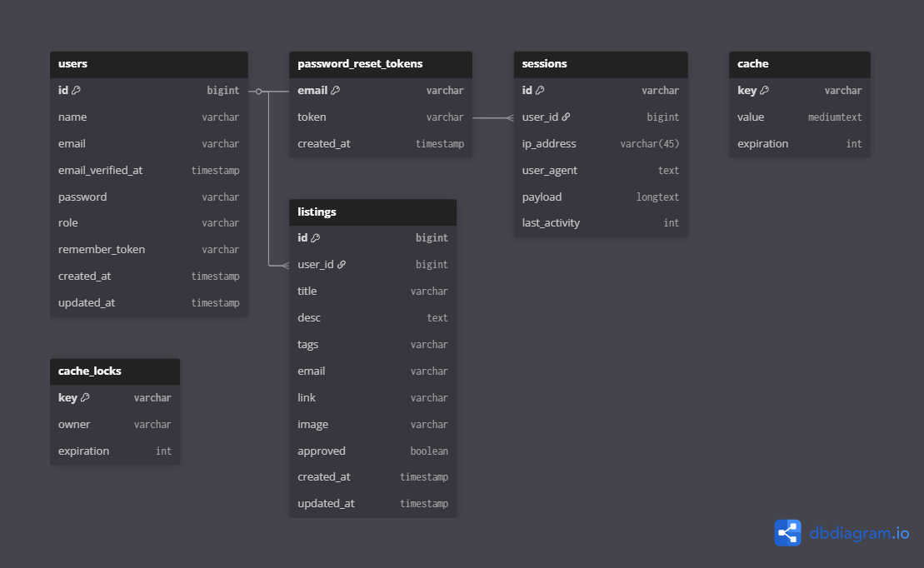This screenshot has height=568, width=924.
Task: Select the ip_address row in sessions
Action: (600, 144)
